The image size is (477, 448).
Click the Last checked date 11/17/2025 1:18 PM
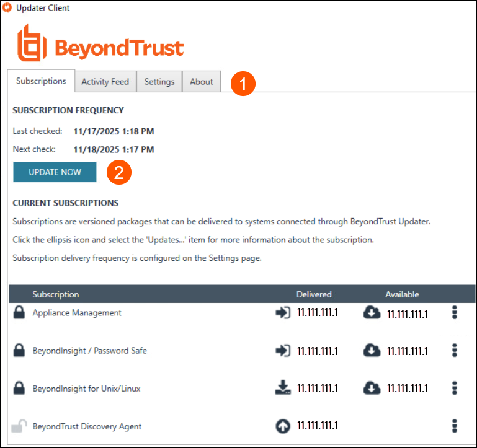coord(114,131)
